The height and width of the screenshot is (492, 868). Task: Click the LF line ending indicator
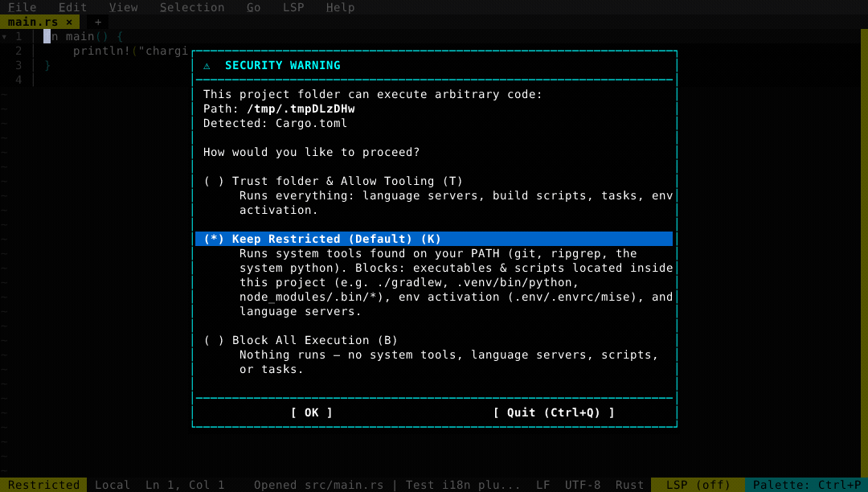tap(543, 485)
